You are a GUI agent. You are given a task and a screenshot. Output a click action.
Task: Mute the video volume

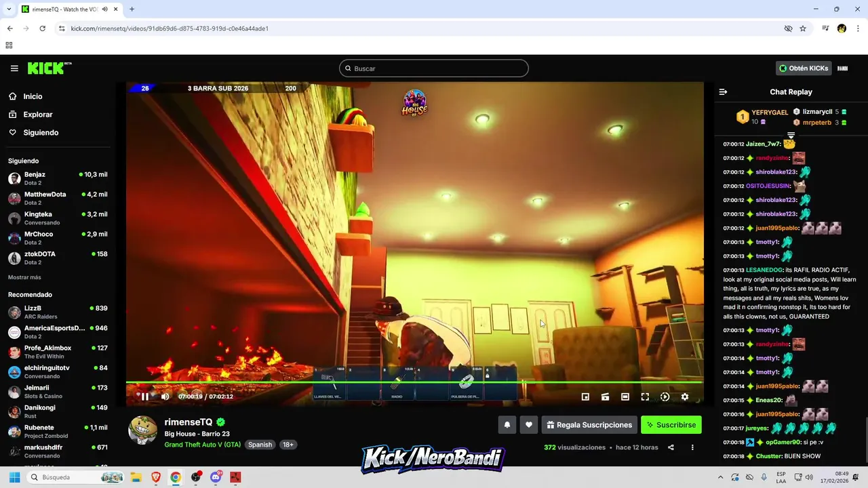pos(165,396)
